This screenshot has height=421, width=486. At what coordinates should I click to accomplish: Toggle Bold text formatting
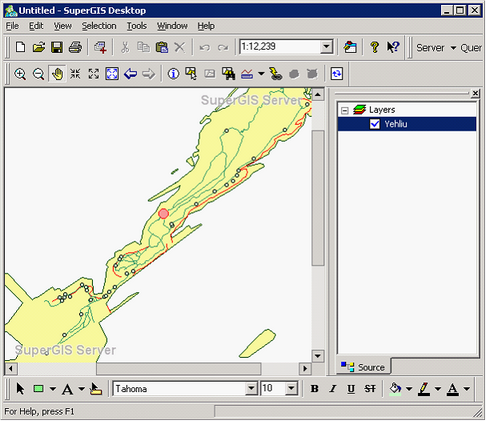click(314, 389)
